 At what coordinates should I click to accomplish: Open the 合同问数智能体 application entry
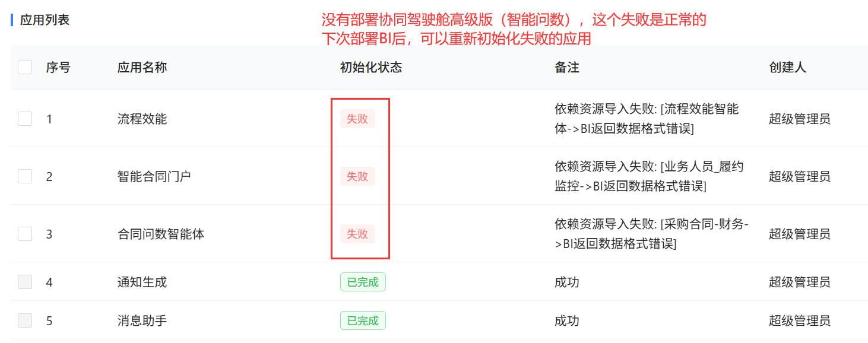(161, 234)
